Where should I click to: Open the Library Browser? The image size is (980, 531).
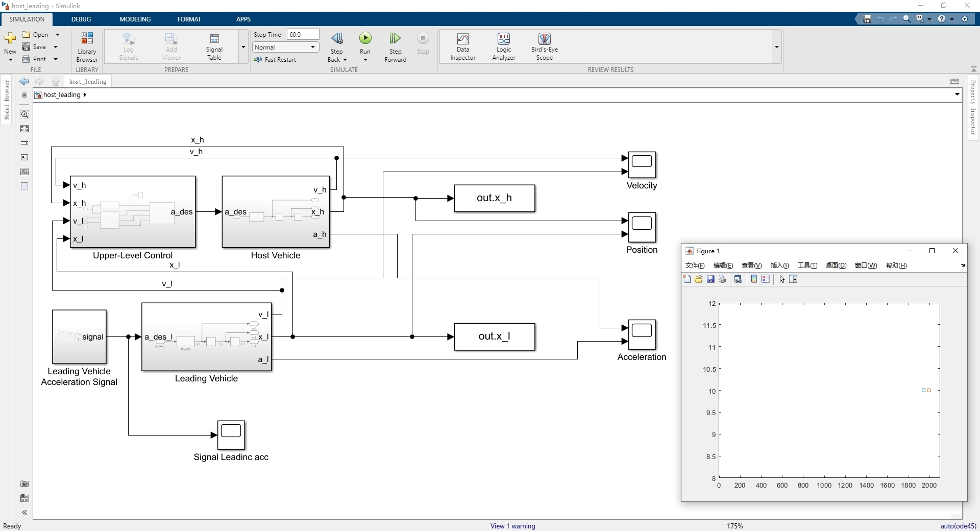click(x=86, y=46)
